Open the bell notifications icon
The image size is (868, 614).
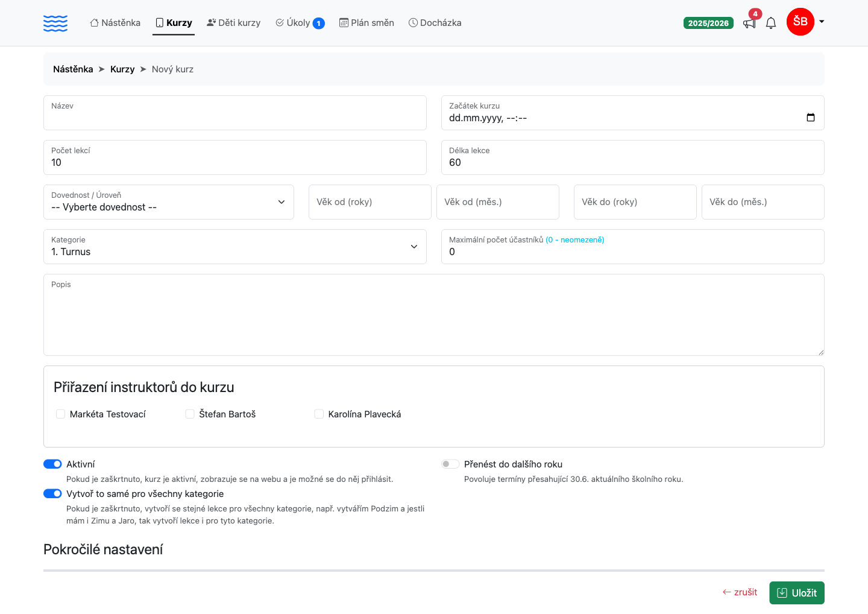click(x=771, y=24)
